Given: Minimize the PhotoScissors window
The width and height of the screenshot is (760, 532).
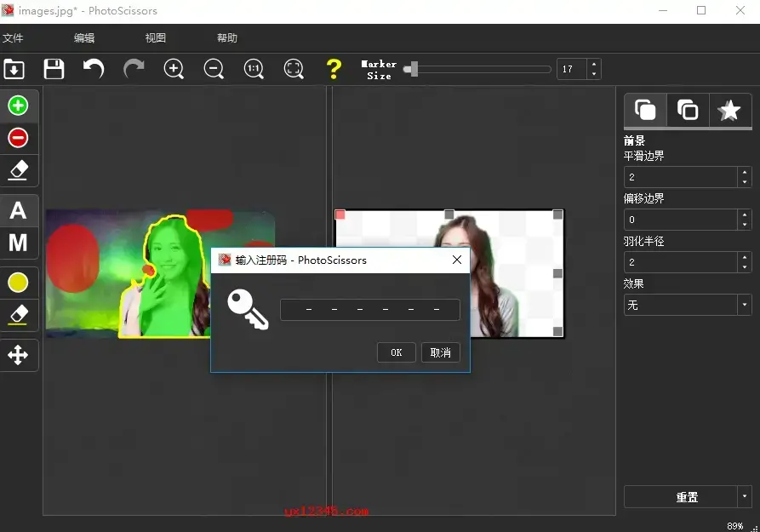Looking at the screenshot, I should 663,11.
